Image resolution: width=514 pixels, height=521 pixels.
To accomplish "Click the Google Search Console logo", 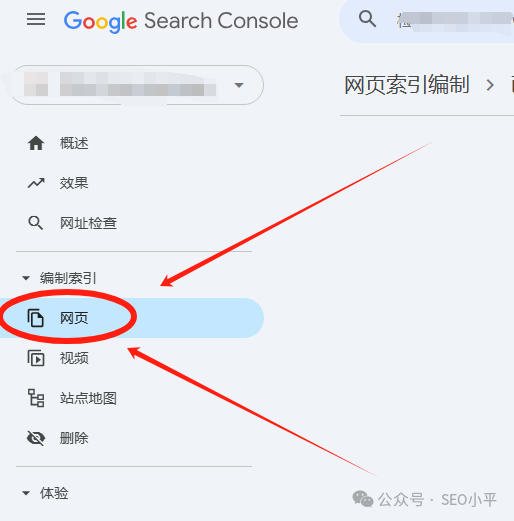I will click(x=181, y=21).
